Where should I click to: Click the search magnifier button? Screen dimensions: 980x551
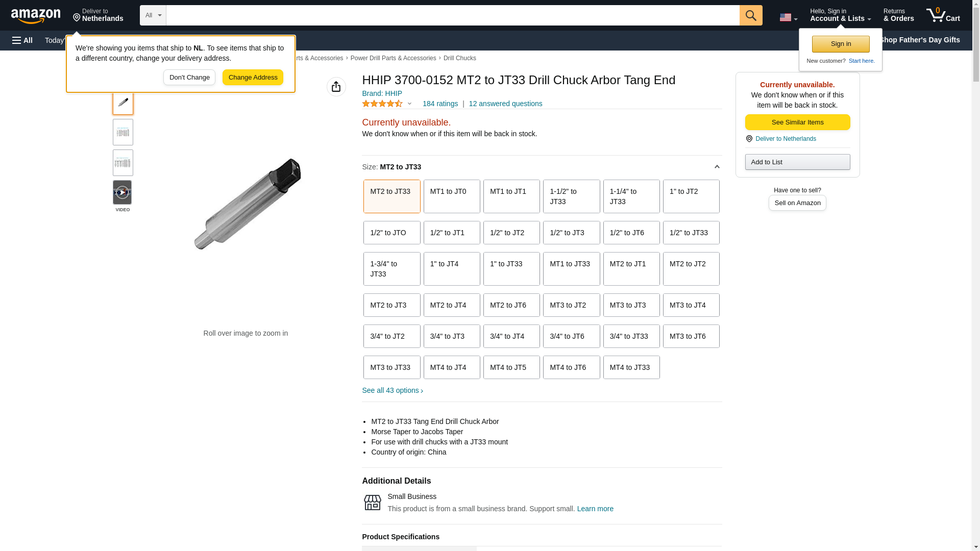750,15
